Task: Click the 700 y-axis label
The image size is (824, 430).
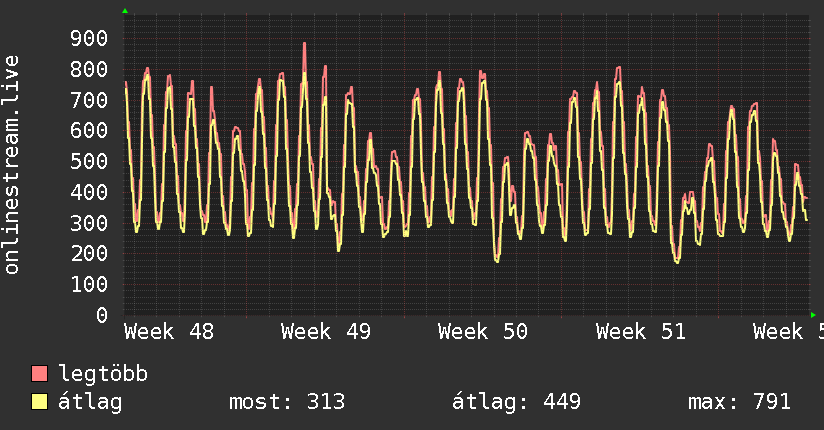Action: click(x=89, y=100)
